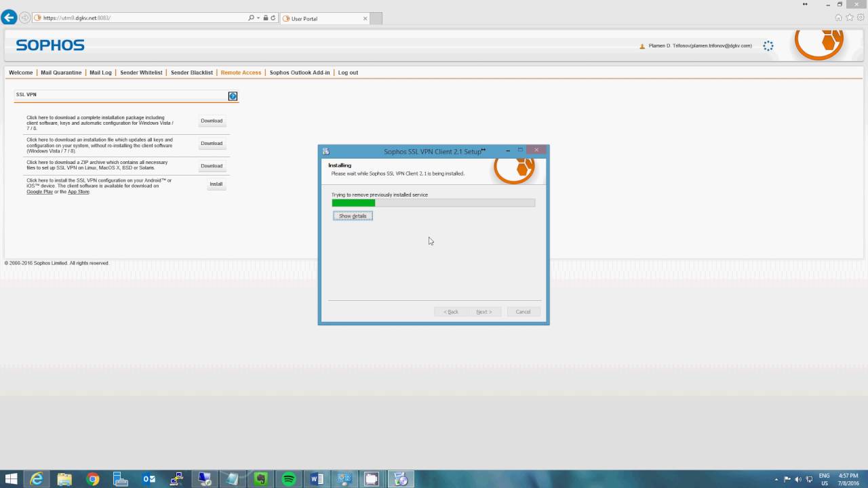Click the address bar search magnifier icon
The height and width of the screenshot is (488, 868).
click(252, 18)
